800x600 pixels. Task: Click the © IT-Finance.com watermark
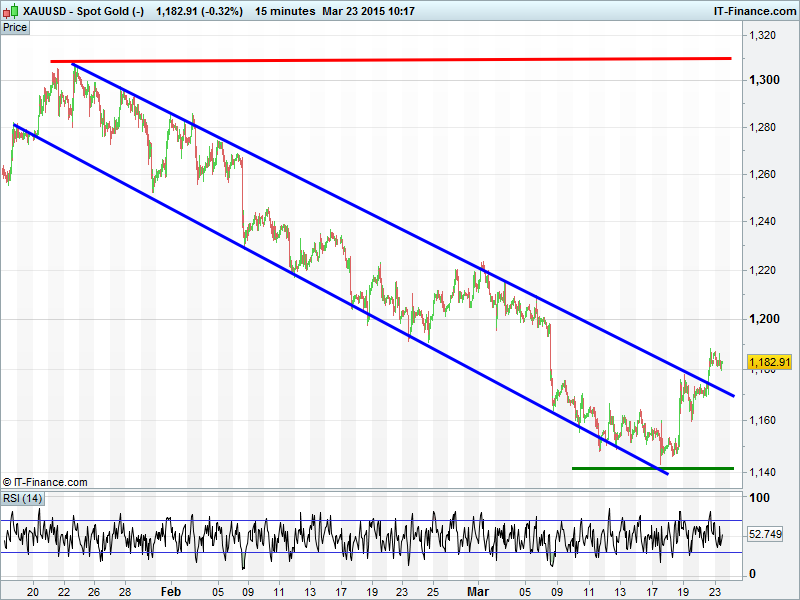[45, 482]
